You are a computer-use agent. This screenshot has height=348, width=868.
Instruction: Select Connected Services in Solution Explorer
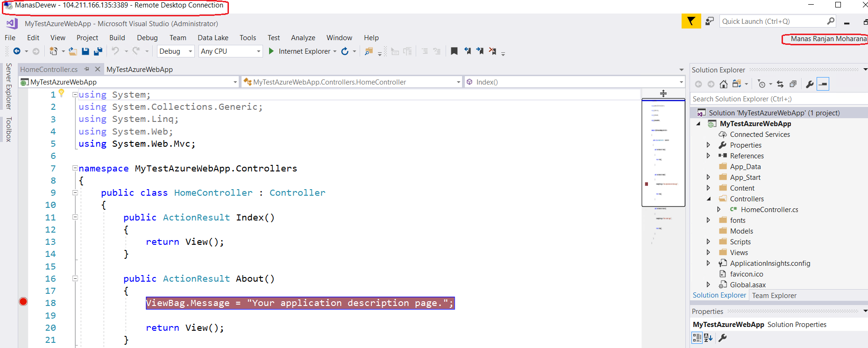pyautogui.click(x=760, y=135)
